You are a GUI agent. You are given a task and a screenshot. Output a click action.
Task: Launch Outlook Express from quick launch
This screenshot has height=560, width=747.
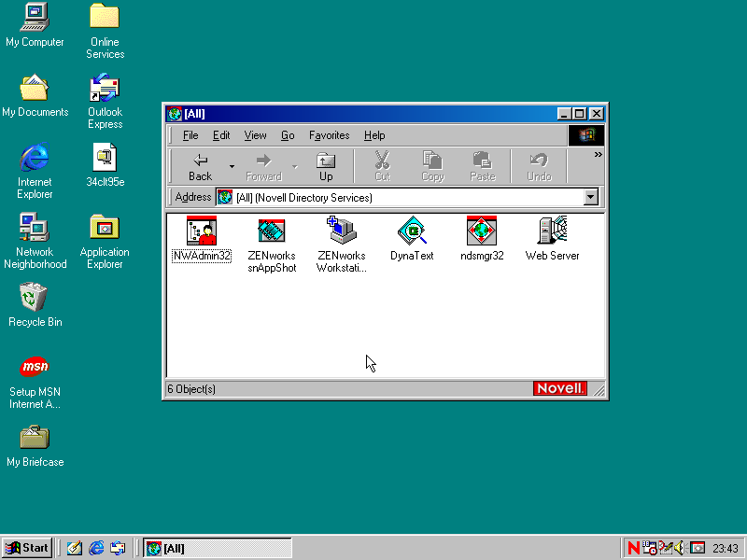(x=119, y=548)
